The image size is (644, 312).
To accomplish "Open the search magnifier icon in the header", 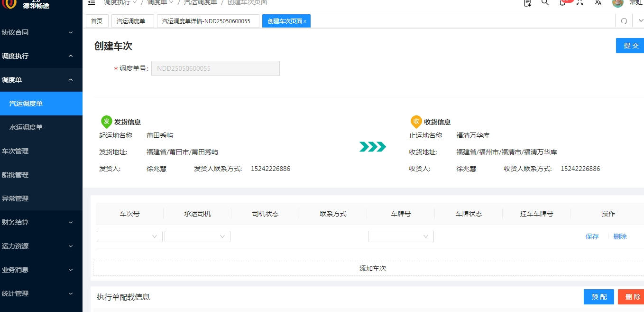I will (545, 2).
